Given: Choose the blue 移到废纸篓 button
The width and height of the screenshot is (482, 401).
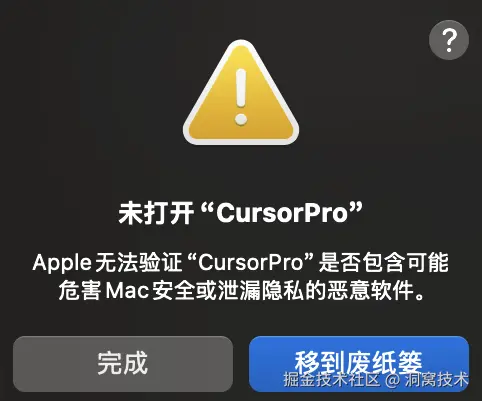Looking at the screenshot, I should (359, 364).
